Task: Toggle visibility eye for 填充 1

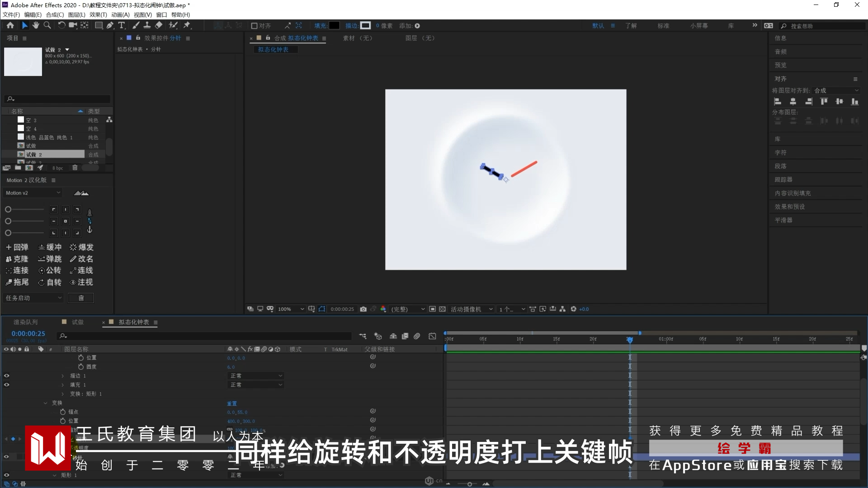Action: click(6, 385)
